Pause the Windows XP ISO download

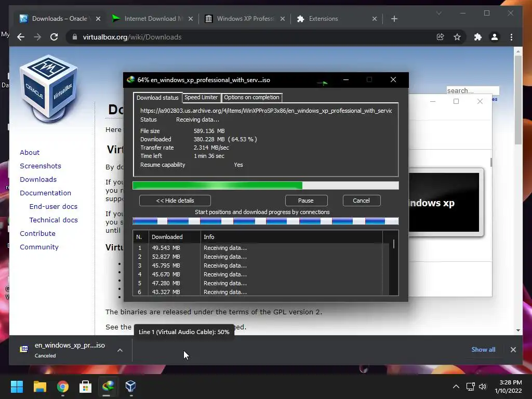pos(306,201)
